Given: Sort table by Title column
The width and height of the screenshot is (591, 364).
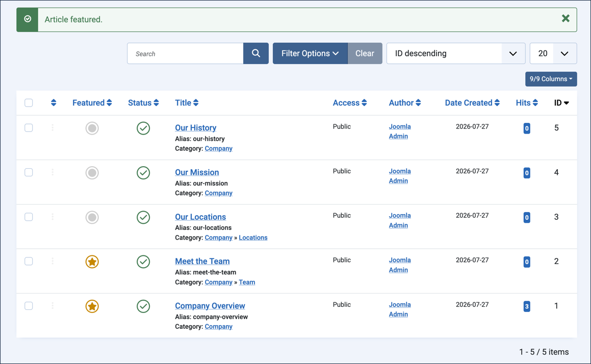Looking at the screenshot, I should (187, 103).
